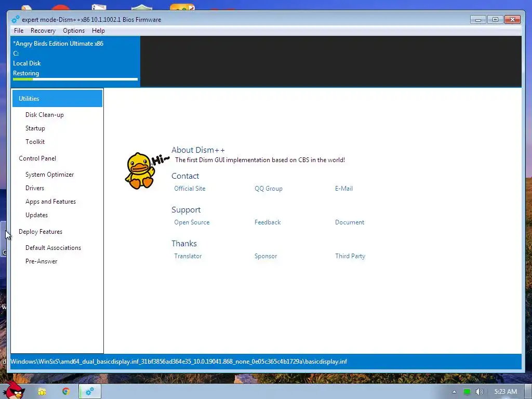Open the folder icon on the taskbar

(x=42, y=392)
